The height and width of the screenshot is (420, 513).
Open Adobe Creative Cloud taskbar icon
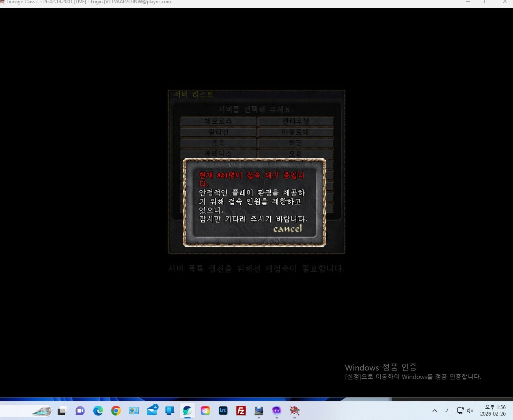pyautogui.click(x=205, y=411)
